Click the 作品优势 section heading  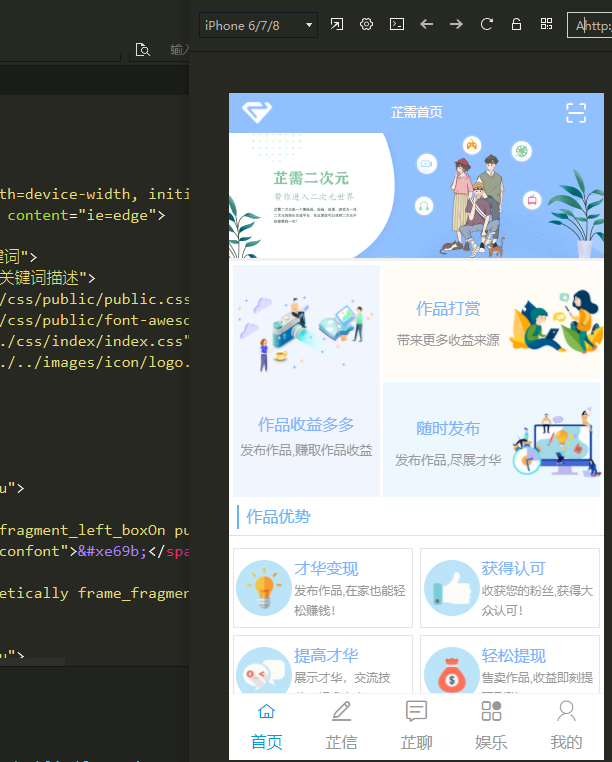coord(278,517)
